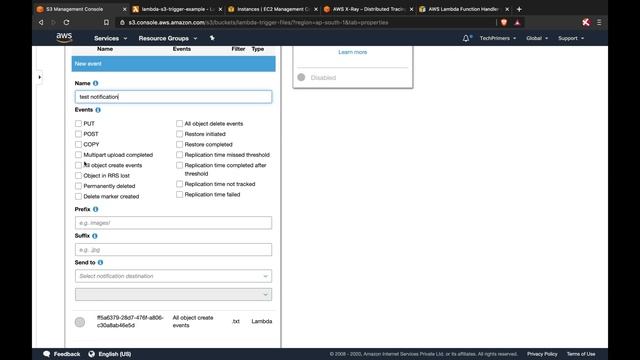The height and width of the screenshot is (360, 640).
Task: Open the Services dropdown menu
Action: (x=111, y=38)
